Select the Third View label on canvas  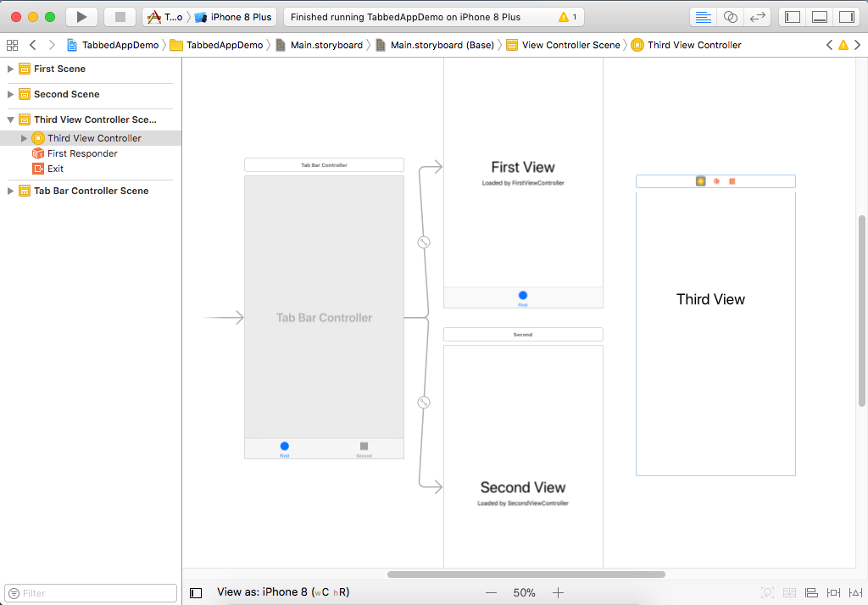pyautogui.click(x=711, y=299)
